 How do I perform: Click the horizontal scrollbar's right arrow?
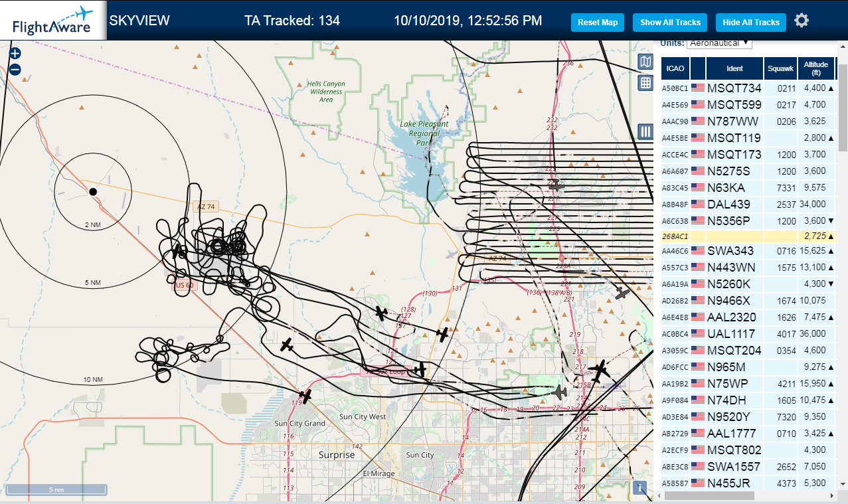833,496
